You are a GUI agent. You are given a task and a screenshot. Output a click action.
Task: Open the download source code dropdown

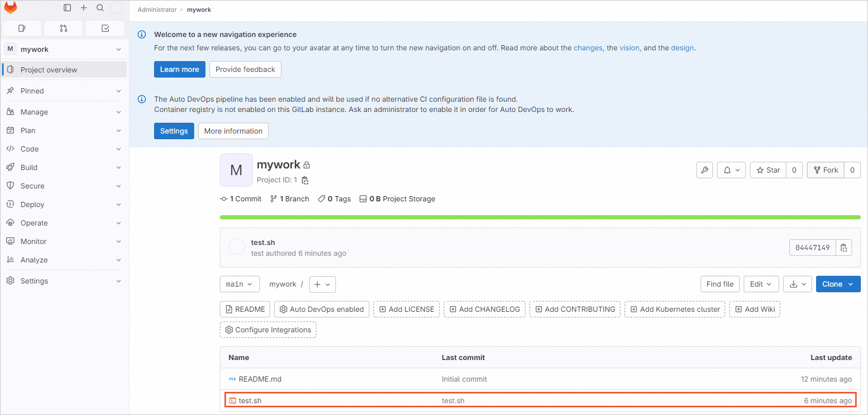point(797,284)
